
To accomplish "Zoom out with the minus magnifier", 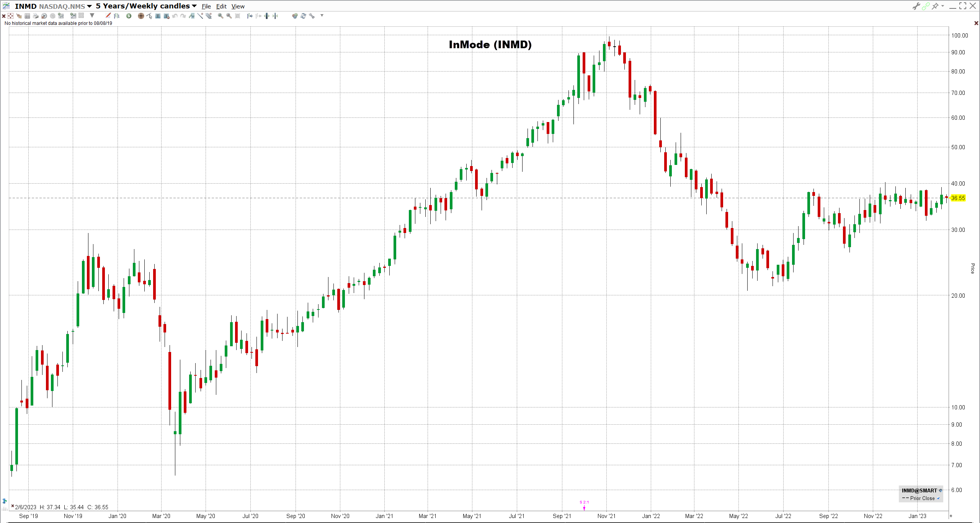I will tap(229, 16).
